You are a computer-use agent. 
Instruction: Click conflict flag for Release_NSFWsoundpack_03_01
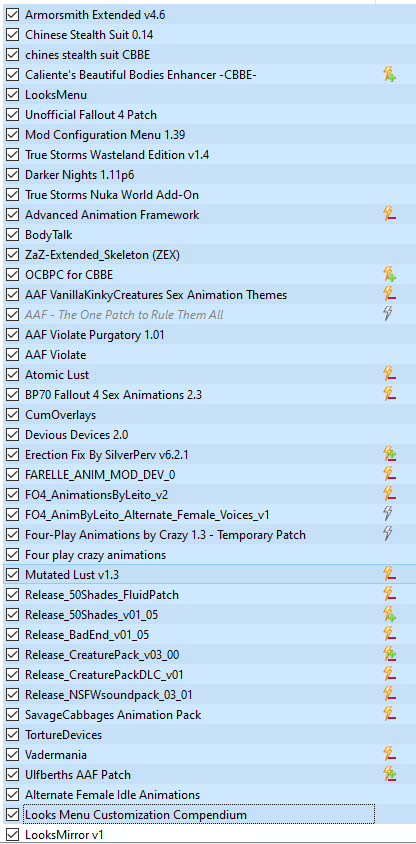[390, 694]
